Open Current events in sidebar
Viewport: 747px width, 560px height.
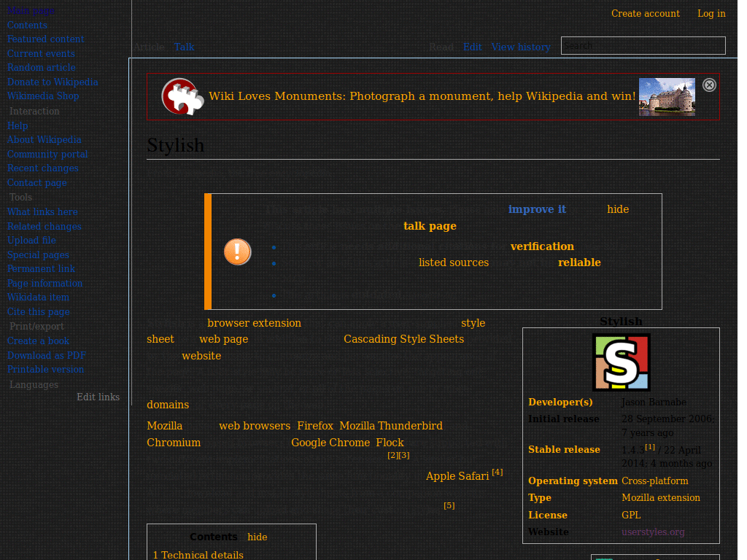(x=41, y=54)
